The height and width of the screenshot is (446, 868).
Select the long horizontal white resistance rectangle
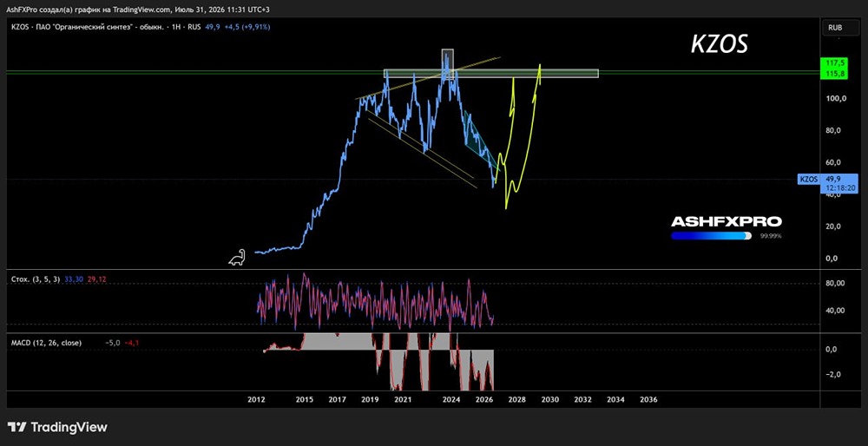coord(491,74)
